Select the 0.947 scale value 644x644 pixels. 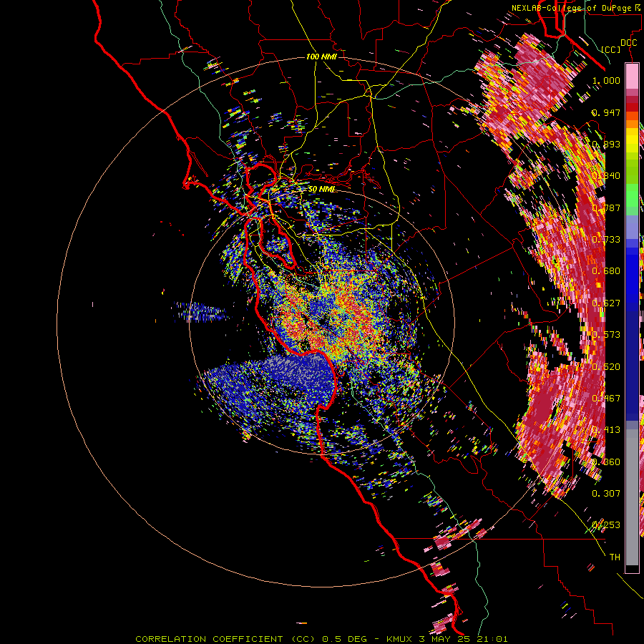pos(606,112)
